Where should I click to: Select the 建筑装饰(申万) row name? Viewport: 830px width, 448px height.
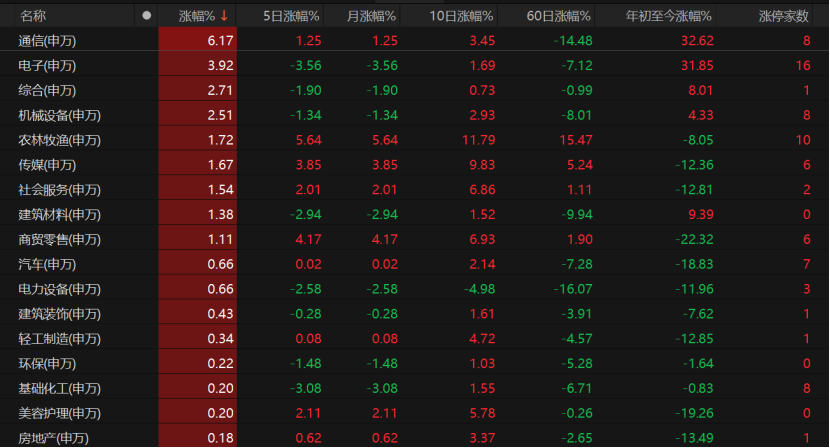(x=59, y=314)
